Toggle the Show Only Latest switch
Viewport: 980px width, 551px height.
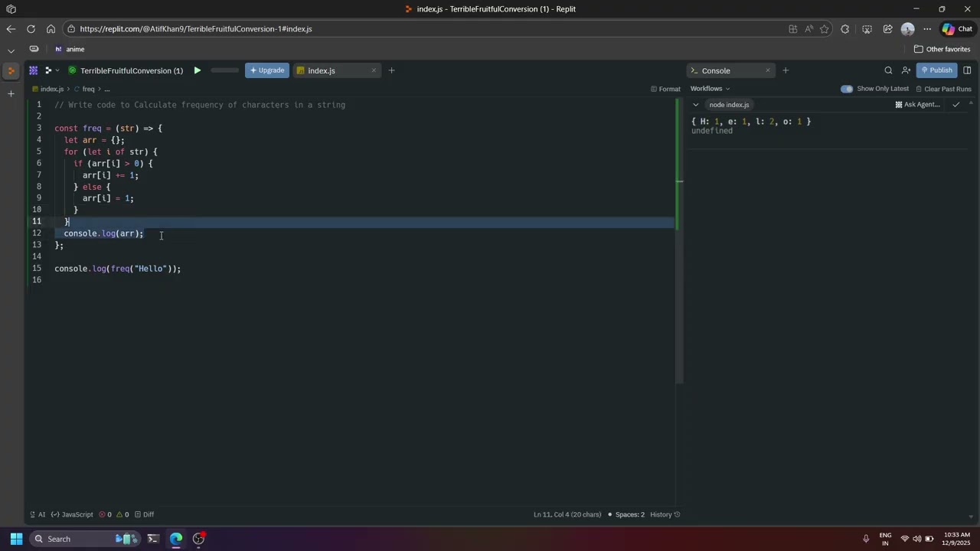pos(847,89)
